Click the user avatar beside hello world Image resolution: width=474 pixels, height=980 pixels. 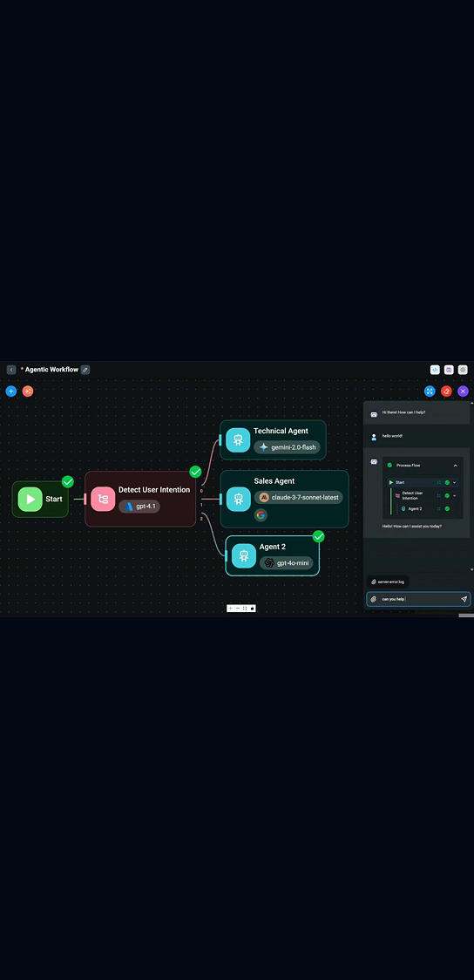374,437
